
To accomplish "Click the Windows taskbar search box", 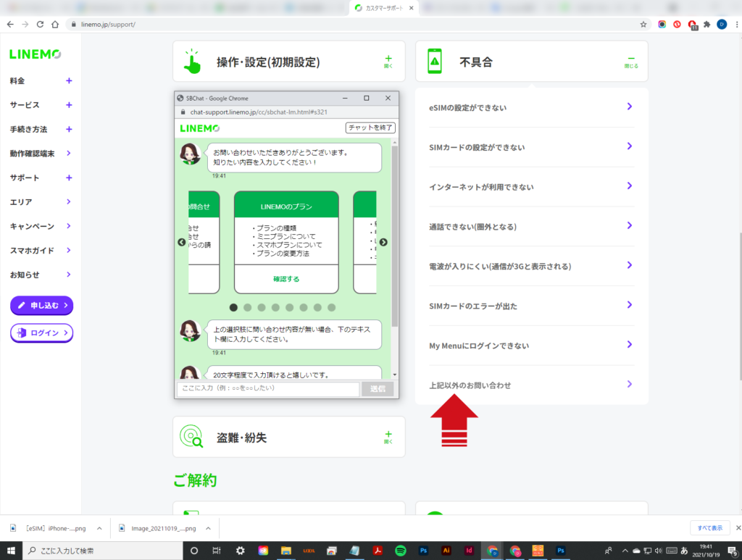I will click(x=103, y=551).
